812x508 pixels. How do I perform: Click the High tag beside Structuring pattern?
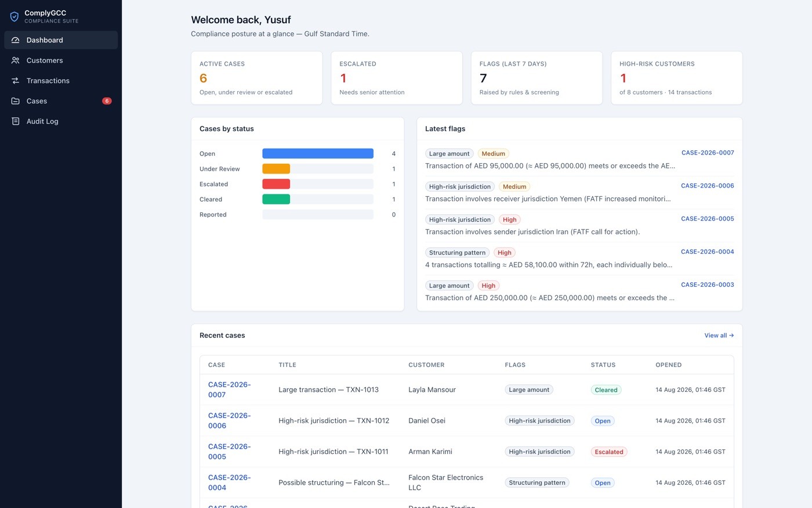[505, 253]
